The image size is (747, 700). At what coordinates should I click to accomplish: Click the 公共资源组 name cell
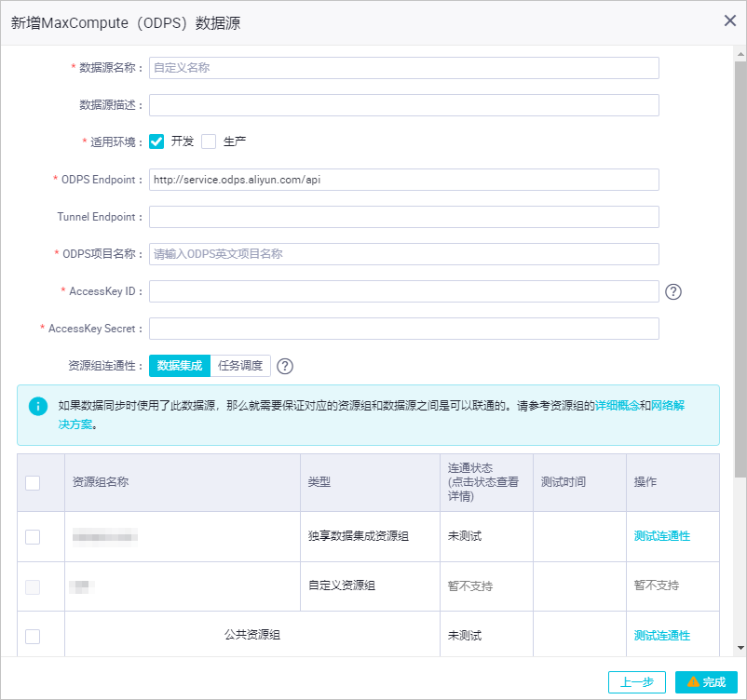point(252,635)
